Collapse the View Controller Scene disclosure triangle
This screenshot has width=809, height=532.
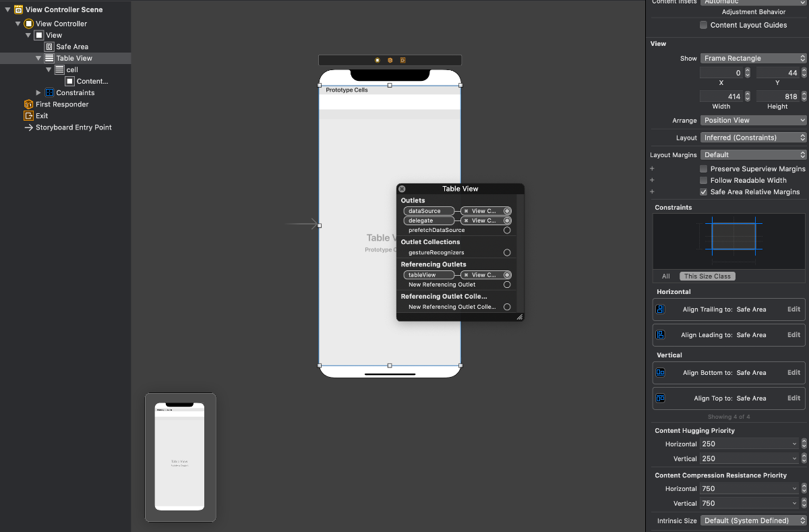pos(7,10)
